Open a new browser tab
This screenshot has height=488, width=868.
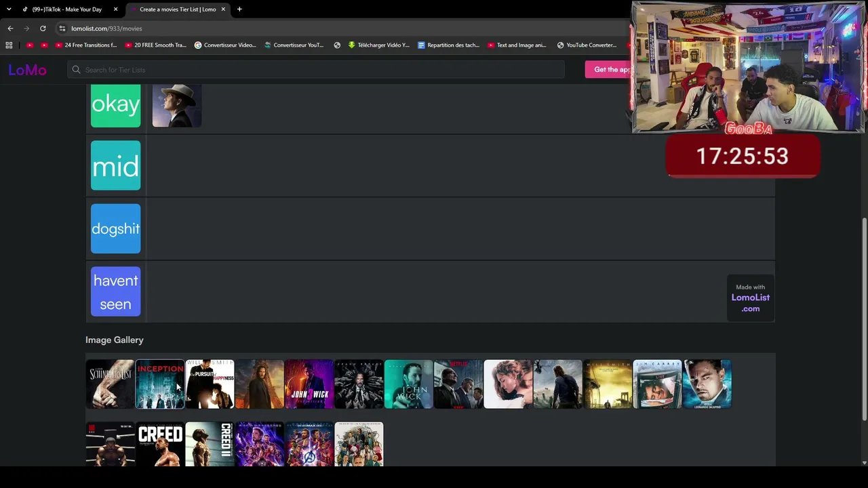pyautogui.click(x=239, y=9)
